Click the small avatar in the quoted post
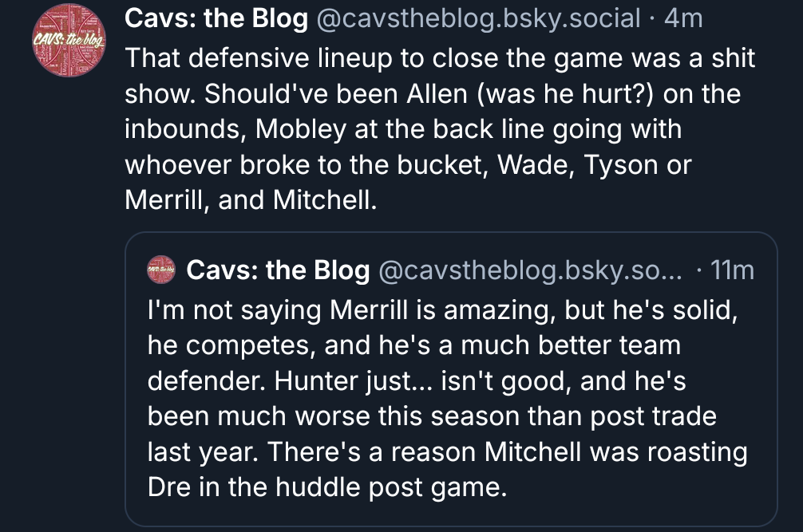803x532 pixels. point(162,270)
